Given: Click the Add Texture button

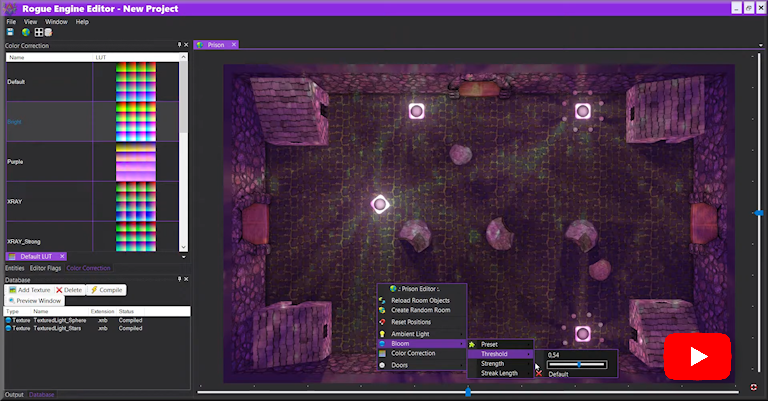Looking at the screenshot, I should coord(29,290).
